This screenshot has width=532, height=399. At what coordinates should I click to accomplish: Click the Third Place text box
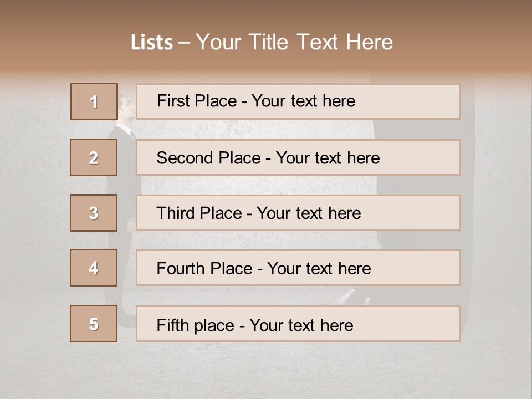pyautogui.click(x=298, y=213)
